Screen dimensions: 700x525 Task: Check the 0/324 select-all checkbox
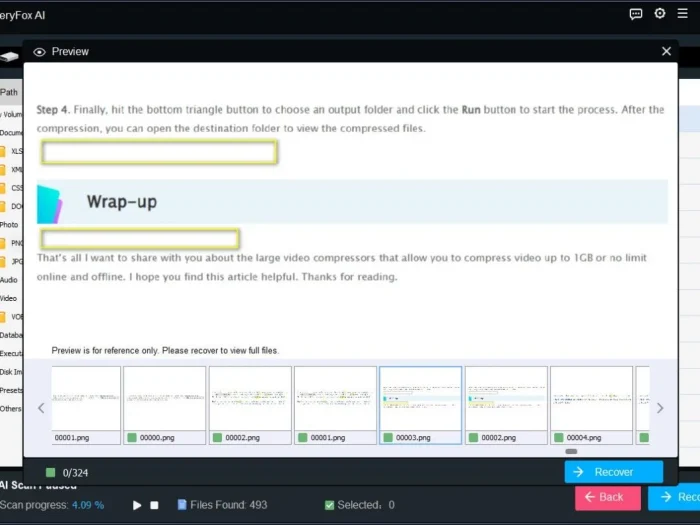pos(51,472)
